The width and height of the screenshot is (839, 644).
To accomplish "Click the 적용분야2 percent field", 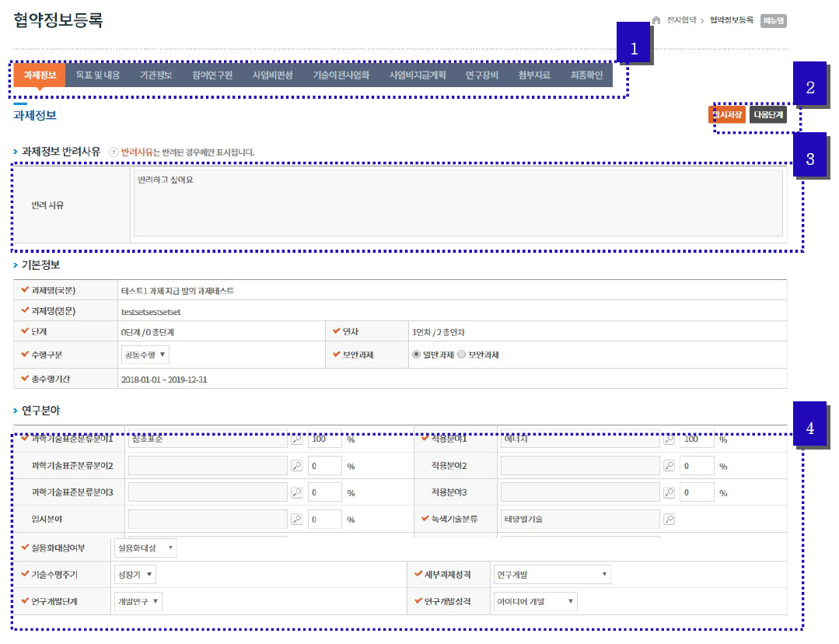I will click(697, 466).
